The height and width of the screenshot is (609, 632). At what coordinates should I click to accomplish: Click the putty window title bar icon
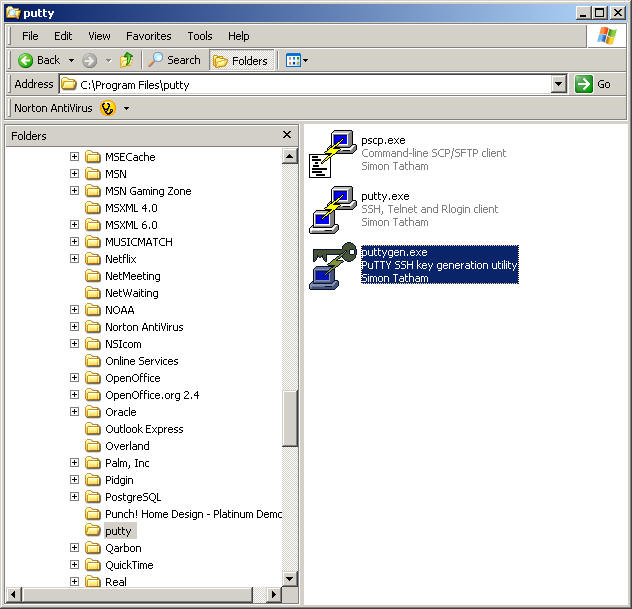coord(13,13)
